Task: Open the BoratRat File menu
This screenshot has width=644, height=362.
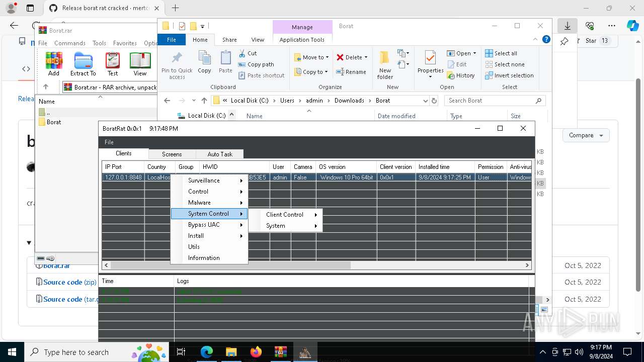Action: tap(109, 142)
